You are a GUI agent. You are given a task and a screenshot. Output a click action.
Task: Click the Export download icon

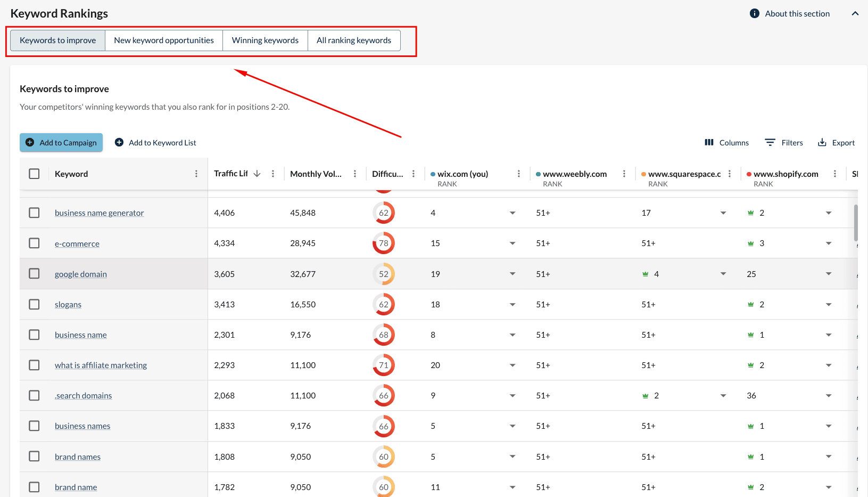pyautogui.click(x=822, y=142)
